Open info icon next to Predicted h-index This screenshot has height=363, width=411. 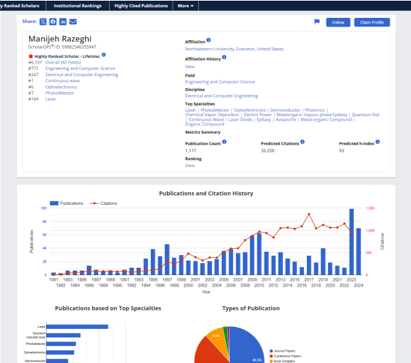tap(378, 142)
